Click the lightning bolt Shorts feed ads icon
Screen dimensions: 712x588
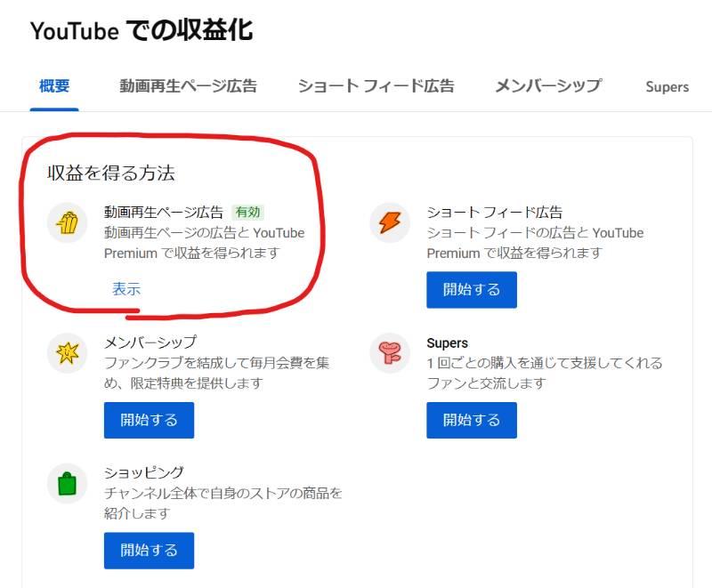click(390, 222)
